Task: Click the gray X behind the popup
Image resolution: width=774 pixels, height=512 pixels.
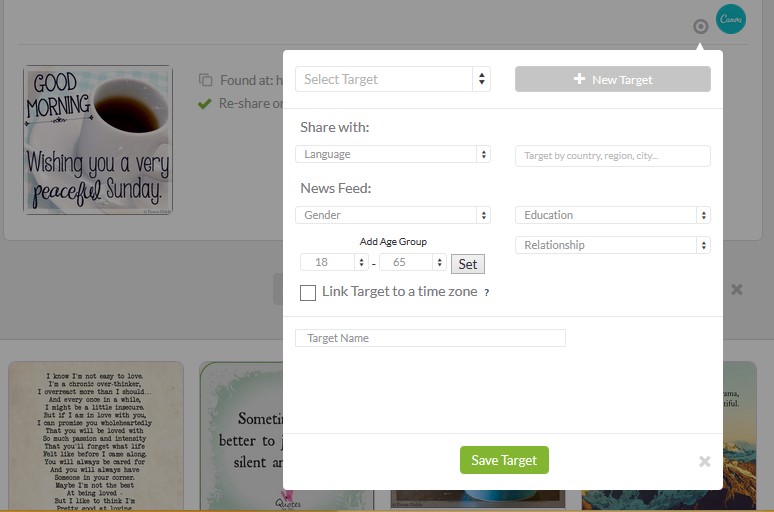Action: pyautogui.click(x=736, y=289)
